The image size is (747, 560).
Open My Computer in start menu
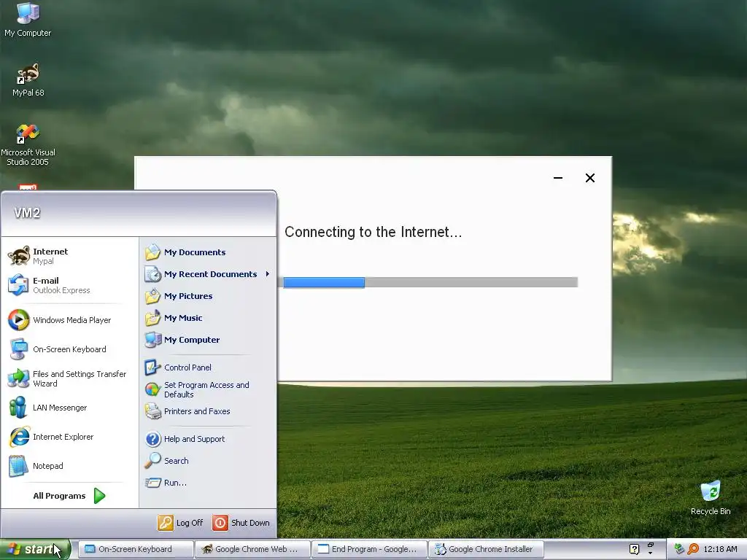[208, 340]
